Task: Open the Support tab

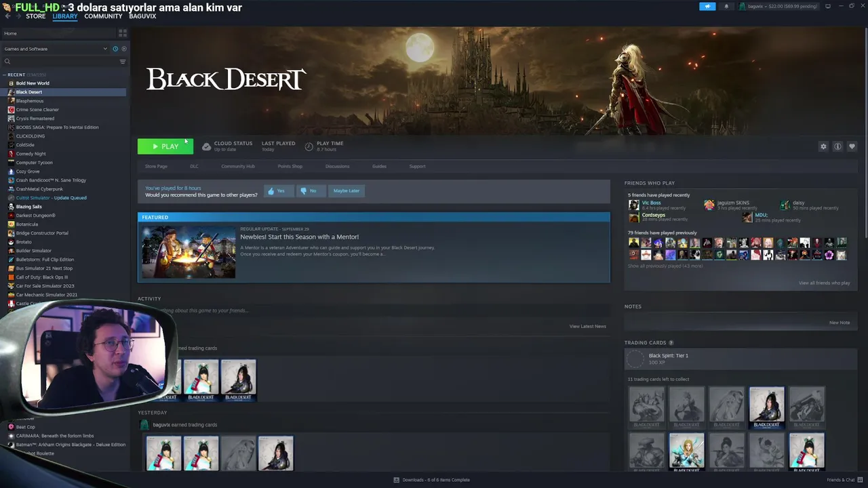Action: [x=417, y=166]
